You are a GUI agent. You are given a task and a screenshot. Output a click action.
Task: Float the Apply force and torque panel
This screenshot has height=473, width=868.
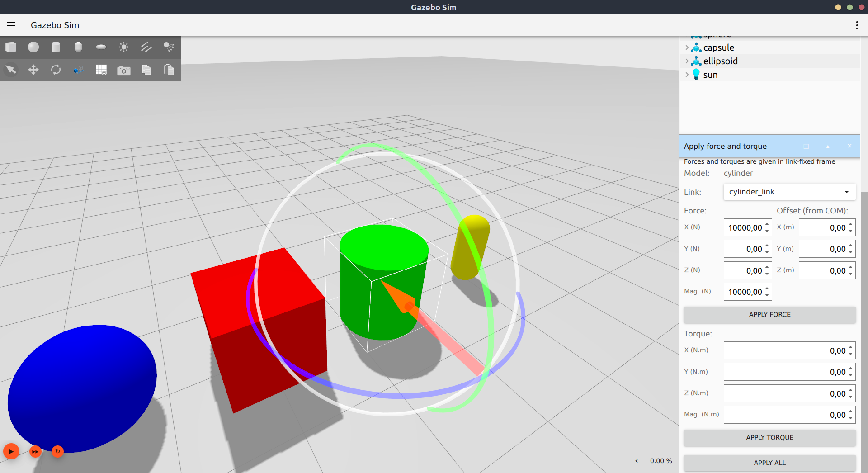[x=806, y=147]
